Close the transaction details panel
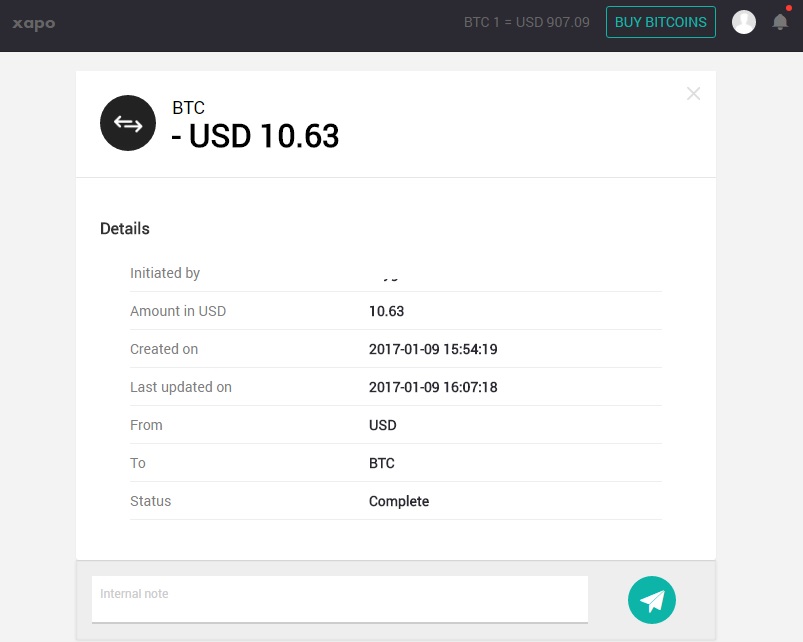 pos(693,94)
